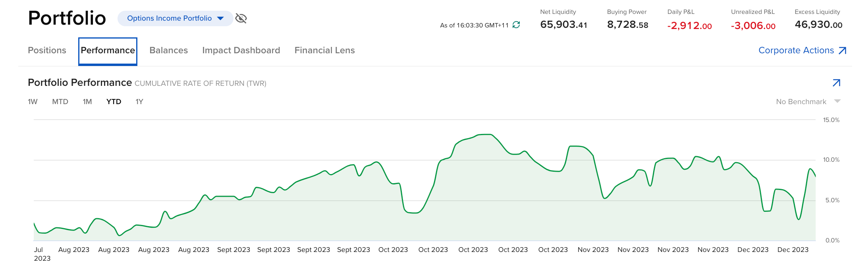
Task: Select the YTD time range
Action: 114,102
